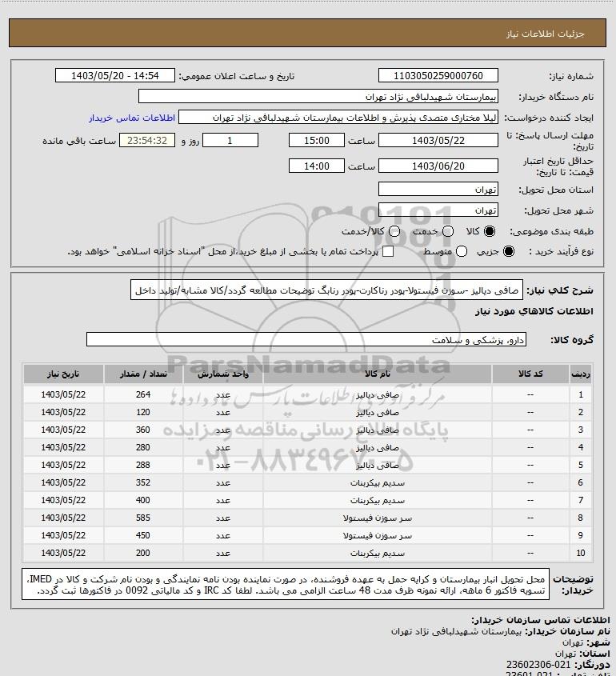
Task: Click سدیم بیکربنات in row 10
Action: tap(377, 553)
